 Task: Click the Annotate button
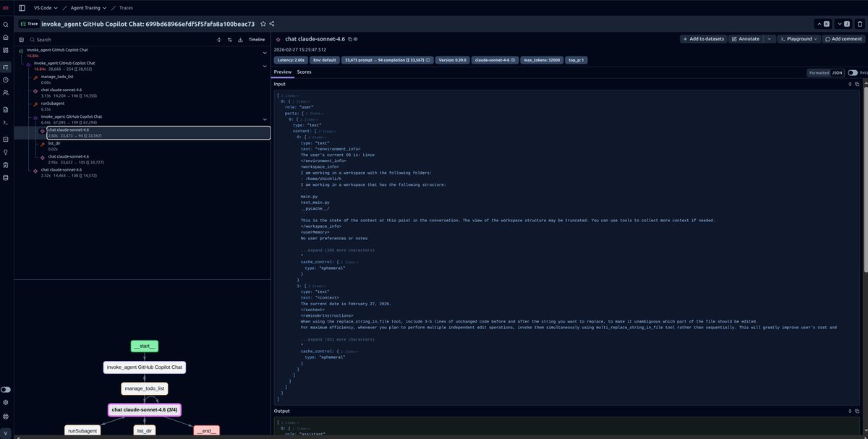(x=746, y=39)
